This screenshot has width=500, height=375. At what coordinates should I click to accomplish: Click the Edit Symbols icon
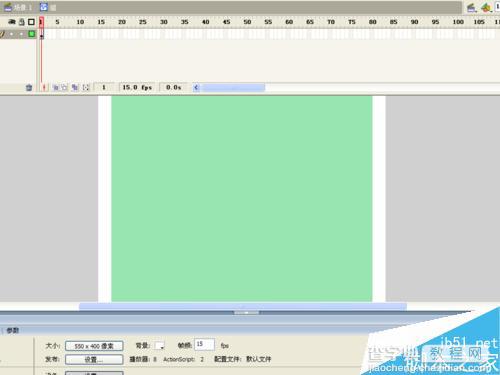(x=486, y=7)
